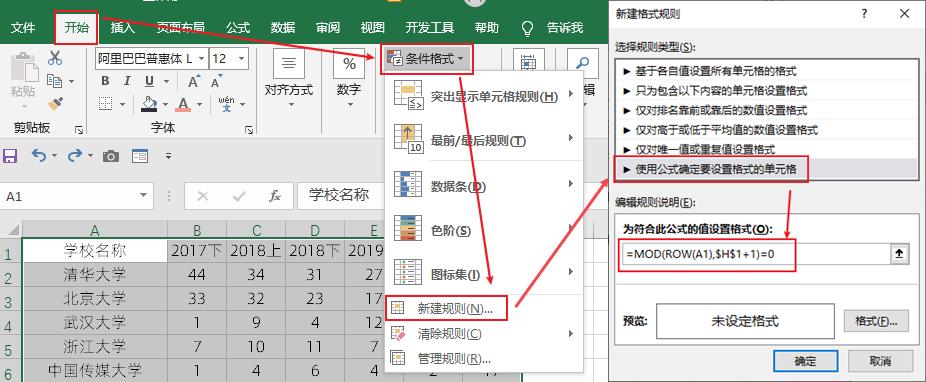
Task: Open dialog help question mark
Action: [865, 14]
